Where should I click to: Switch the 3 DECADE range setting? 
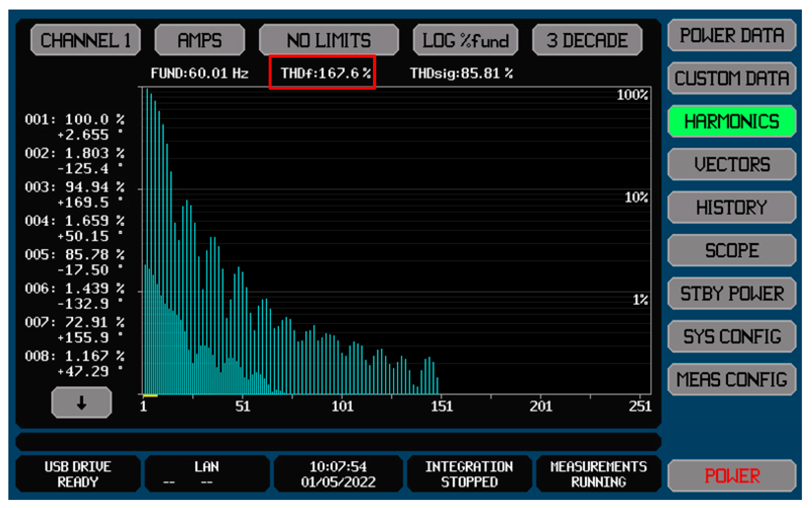pos(587,40)
